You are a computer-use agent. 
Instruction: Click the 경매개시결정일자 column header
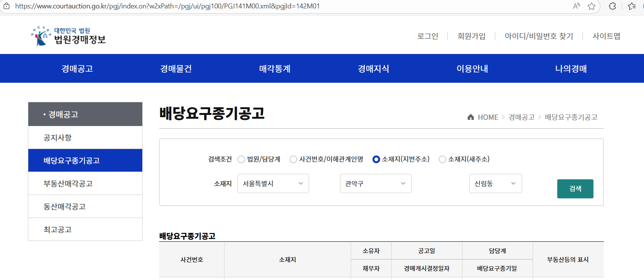[x=427, y=269]
